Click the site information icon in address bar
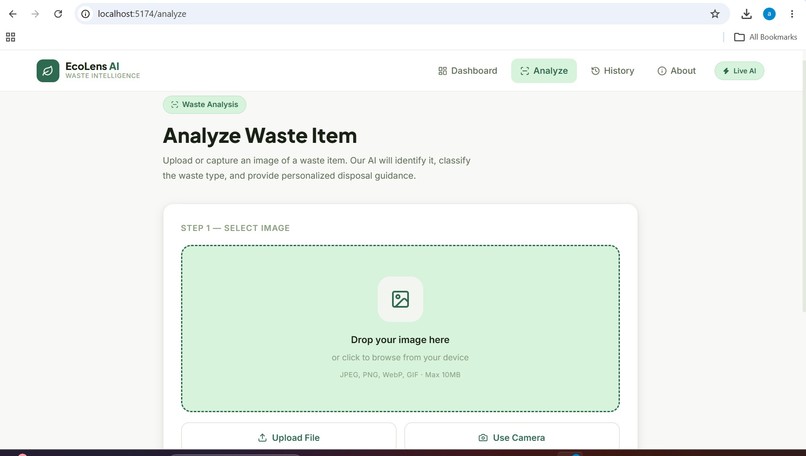The image size is (806, 456). [x=86, y=14]
